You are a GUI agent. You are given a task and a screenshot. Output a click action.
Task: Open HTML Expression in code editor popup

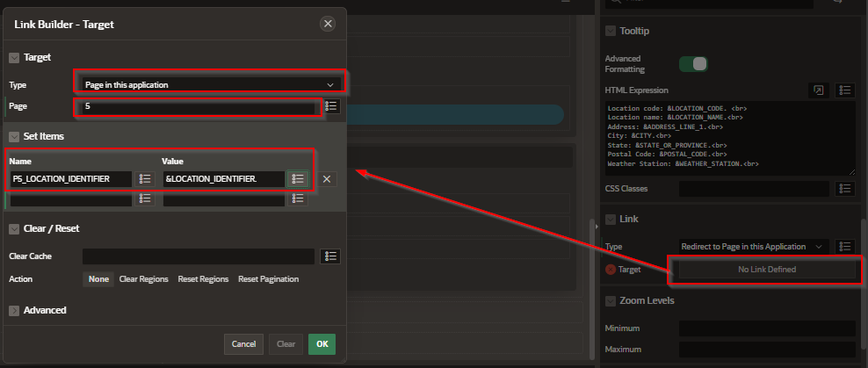(818, 90)
